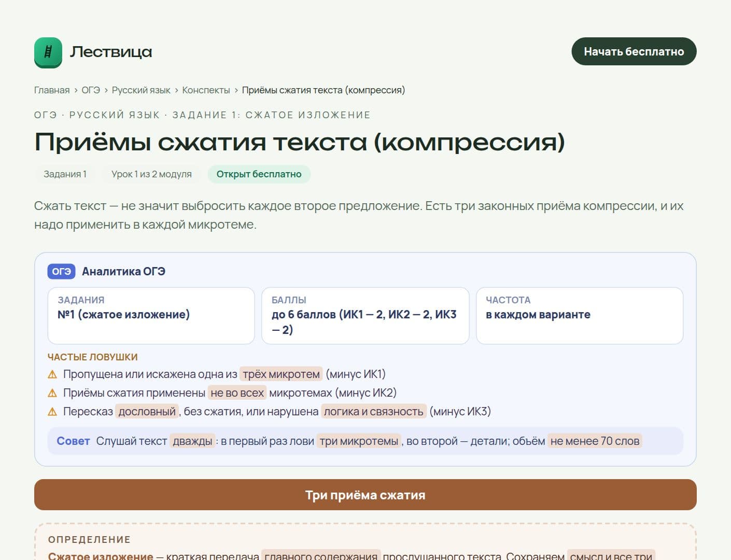Click the Совет label
731x560 pixels.
pos(73,441)
